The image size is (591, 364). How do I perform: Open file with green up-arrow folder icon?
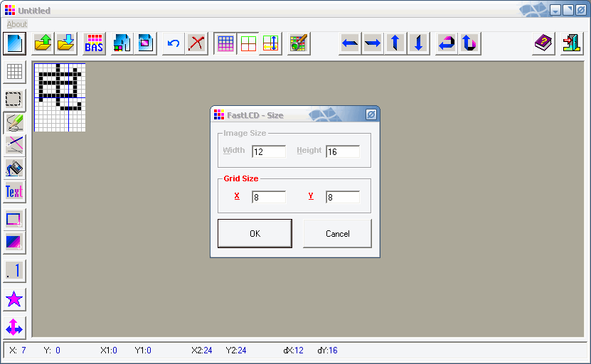pos(43,43)
